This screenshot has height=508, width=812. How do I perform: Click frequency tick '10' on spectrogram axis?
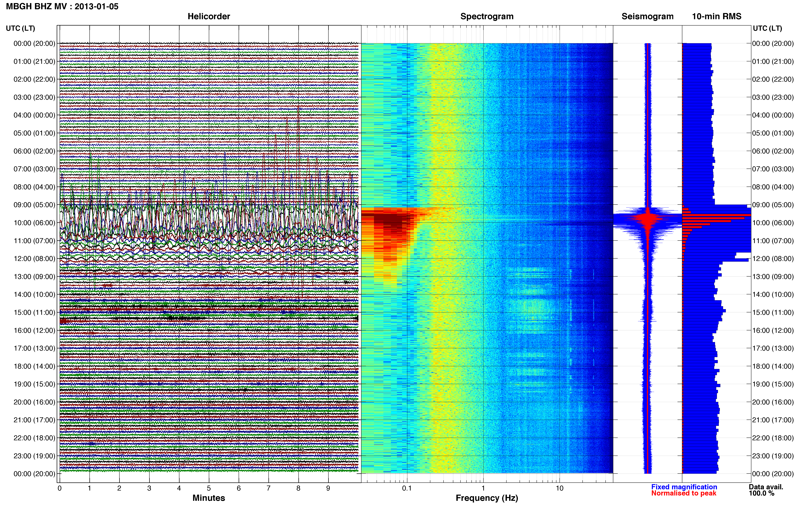[x=559, y=488]
